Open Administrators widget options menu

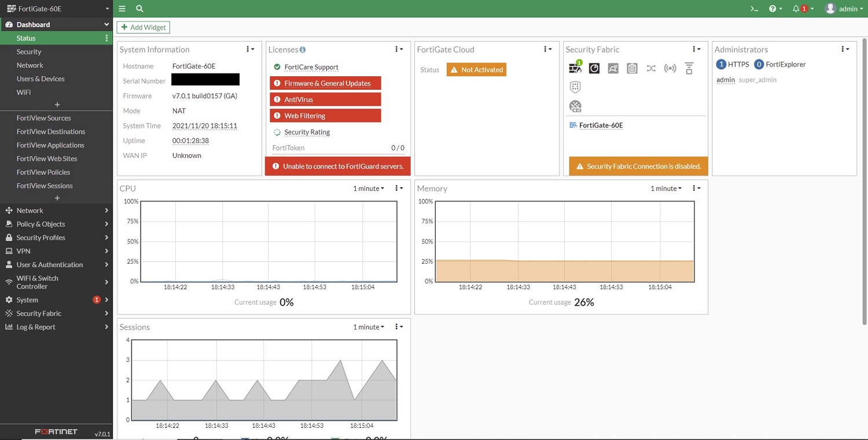click(x=845, y=49)
